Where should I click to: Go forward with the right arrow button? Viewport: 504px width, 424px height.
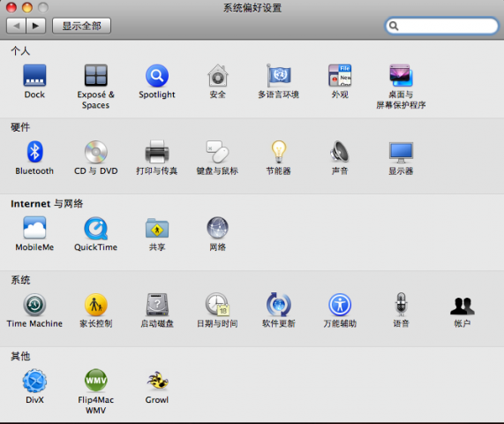click(x=35, y=26)
